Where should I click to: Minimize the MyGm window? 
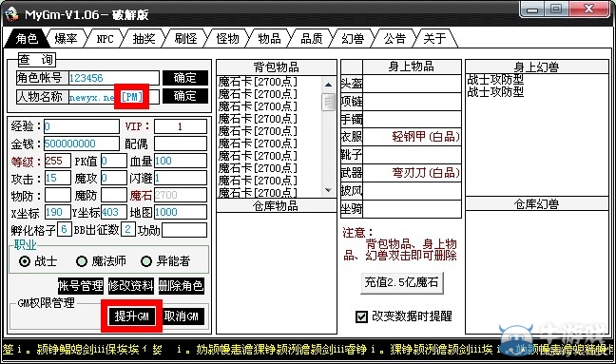(x=532, y=10)
